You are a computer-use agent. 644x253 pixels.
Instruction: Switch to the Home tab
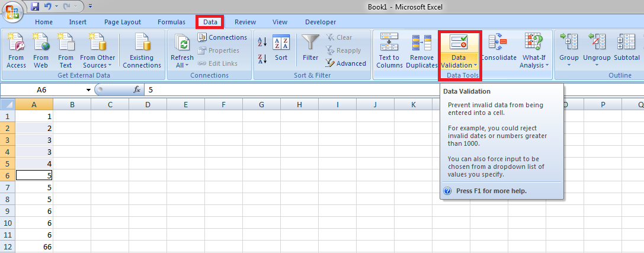tap(44, 22)
